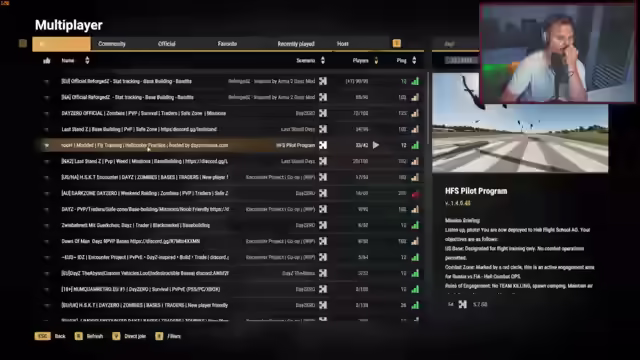Click red ping indicator on DARKZONE DAYZERO row
Viewport: 640px width, 360px height.
coord(415,194)
